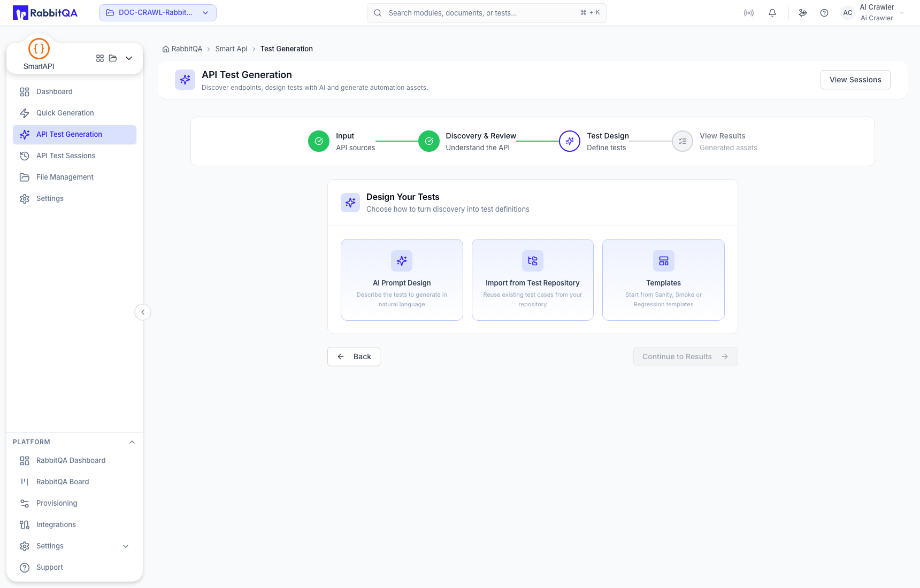Click the header icon left of the help icon
920x588 pixels.
[x=803, y=13]
